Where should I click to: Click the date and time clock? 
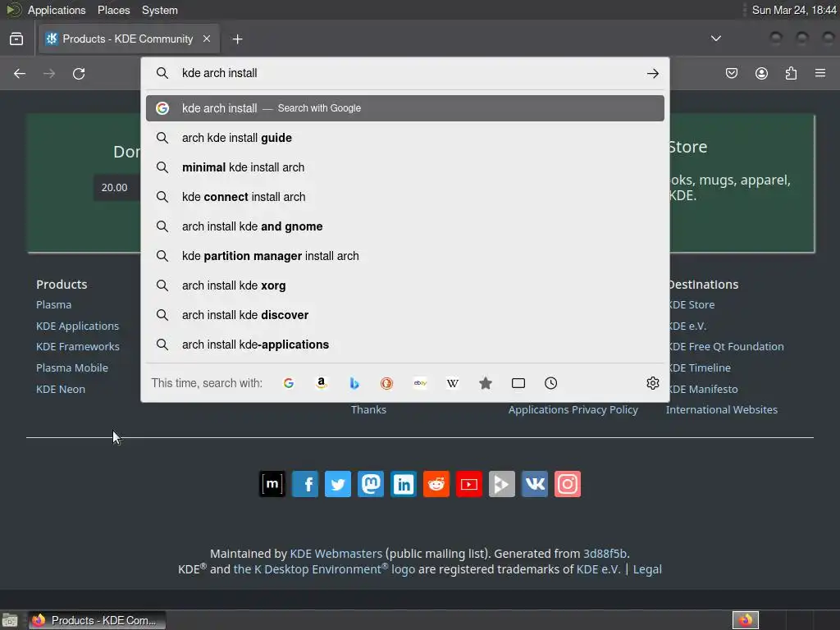tap(794, 10)
